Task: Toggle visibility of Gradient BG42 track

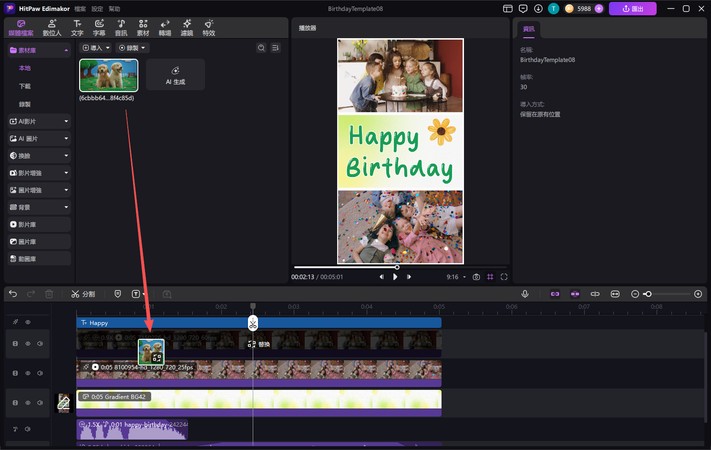Action: [28, 402]
